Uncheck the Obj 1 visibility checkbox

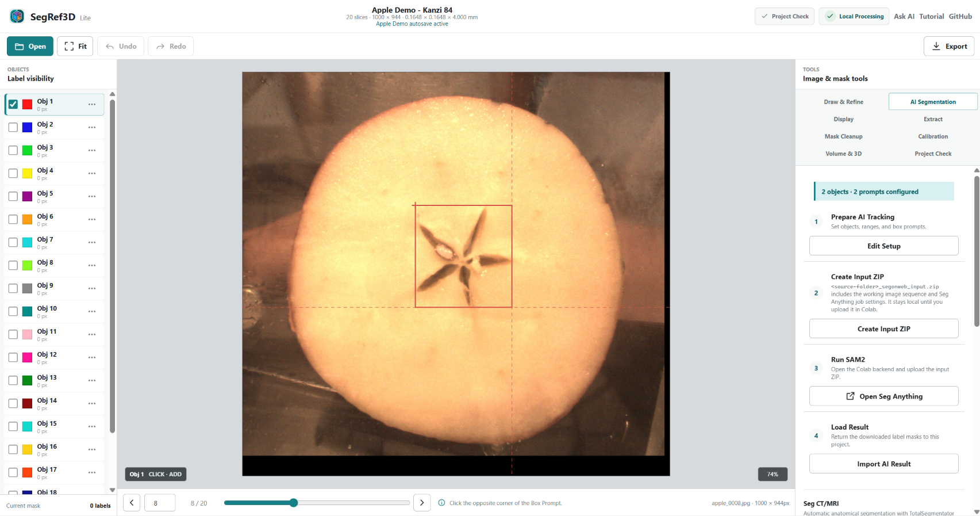(13, 104)
